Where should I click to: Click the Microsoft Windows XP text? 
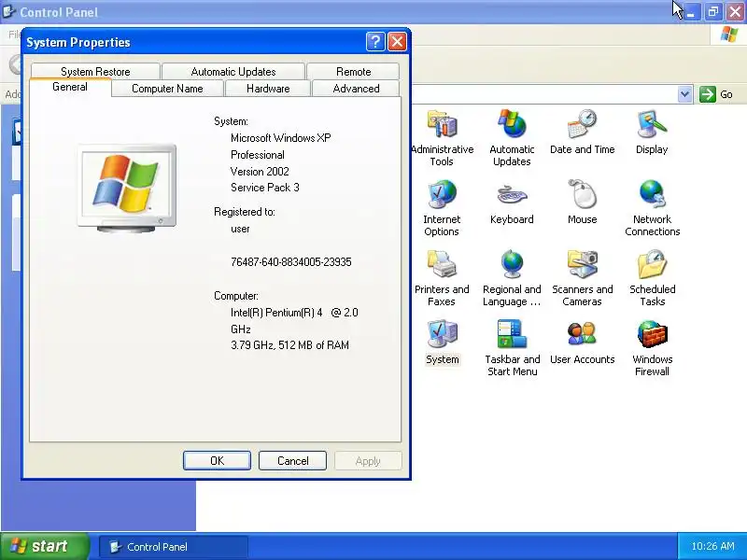281,138
